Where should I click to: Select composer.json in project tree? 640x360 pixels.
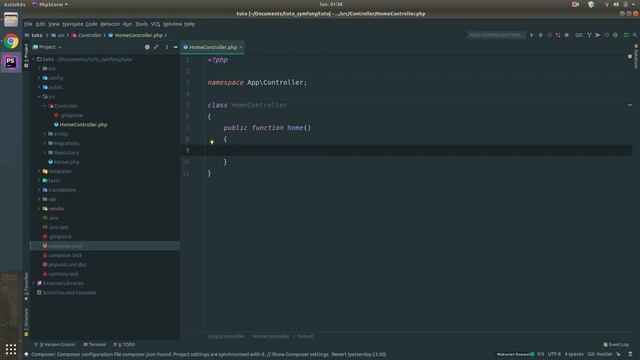[x=65, y=246]
